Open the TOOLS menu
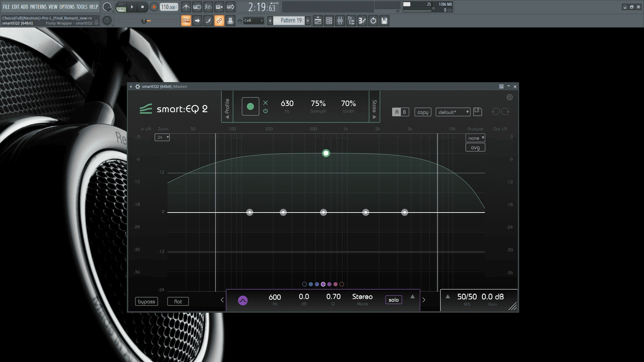The width and height of the screenshot is (644, 362). coord(82,7)
